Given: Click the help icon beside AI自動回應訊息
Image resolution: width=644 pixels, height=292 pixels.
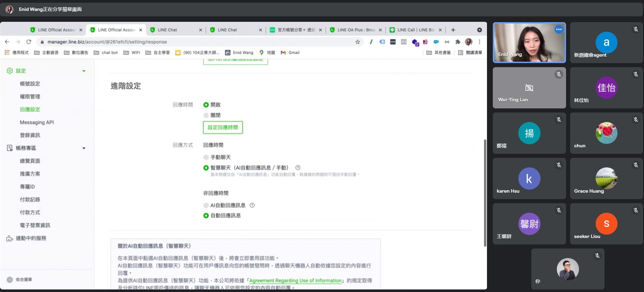Looking at the screenshot, I should 252,205.
